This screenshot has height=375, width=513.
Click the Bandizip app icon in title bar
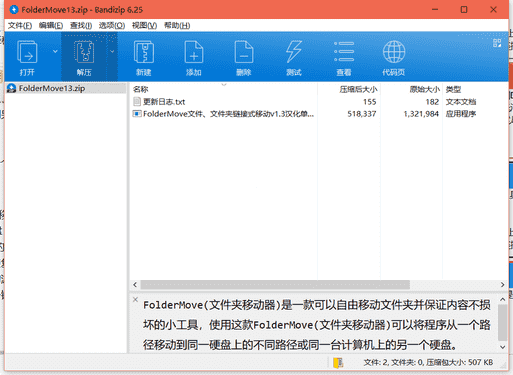(14, 9)
